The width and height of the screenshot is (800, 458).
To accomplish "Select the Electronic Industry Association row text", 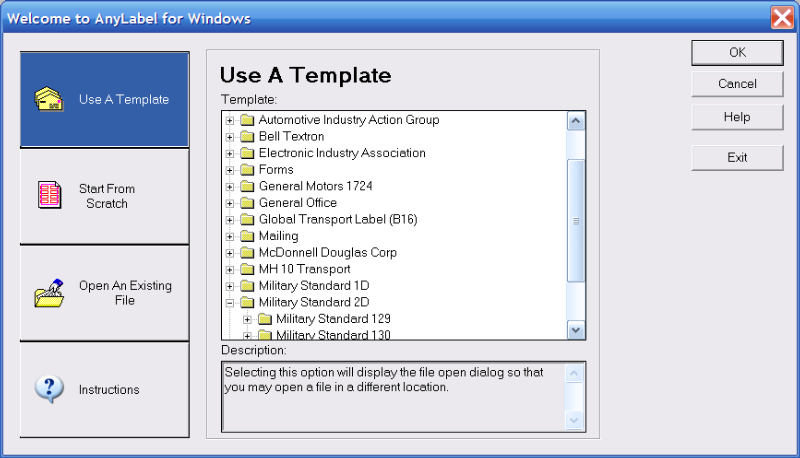I will pyautogui.click(x=342, y=153).
